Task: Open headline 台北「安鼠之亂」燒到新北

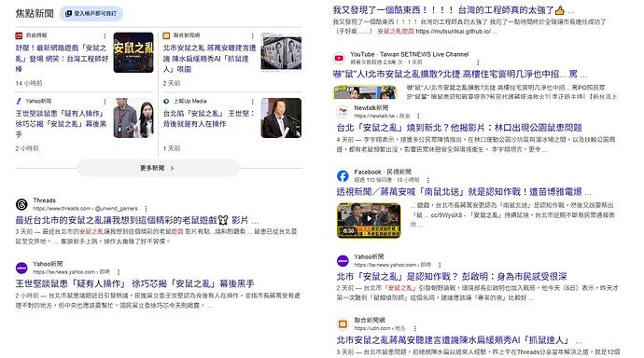Action: 459,128
